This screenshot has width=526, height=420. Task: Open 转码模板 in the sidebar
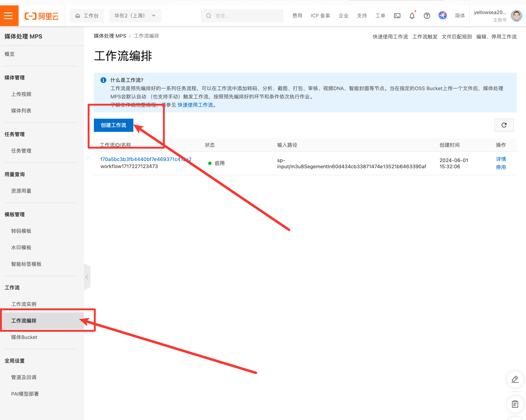tap(21, 231)
